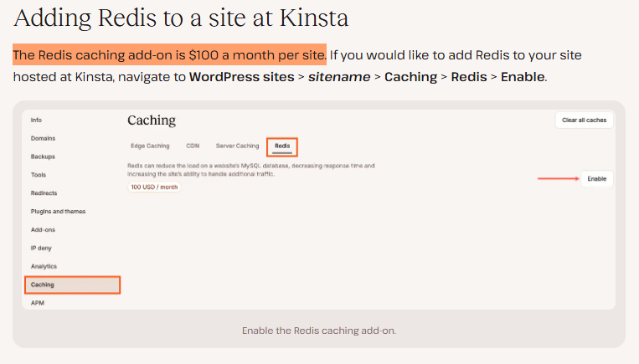The height and width of the screenshot is (364, 639).
Task: Select Redirects in the sidebar
Action: click(x=44, y=193)
